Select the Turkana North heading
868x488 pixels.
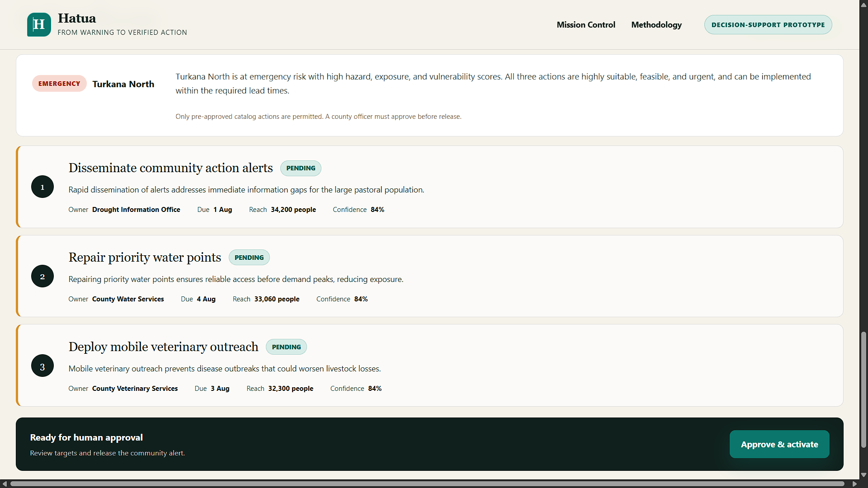(123, 84)
